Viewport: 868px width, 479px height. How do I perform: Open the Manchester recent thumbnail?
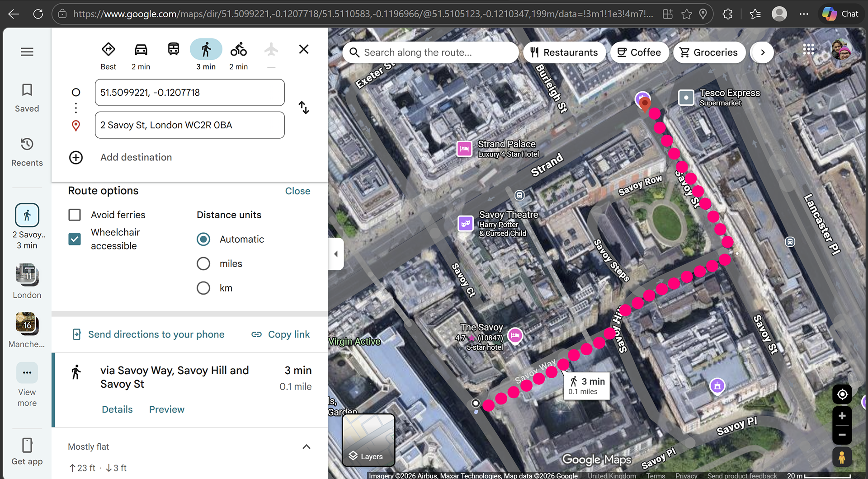27,330
